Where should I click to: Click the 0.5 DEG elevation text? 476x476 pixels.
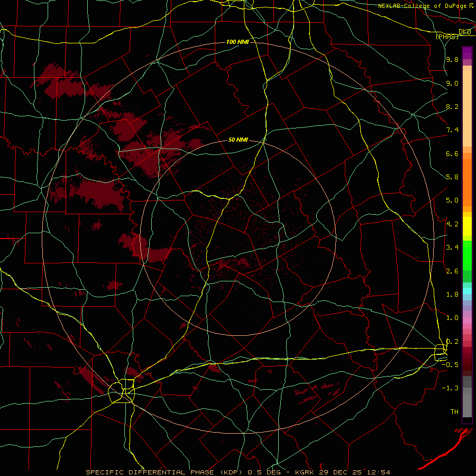264,472
